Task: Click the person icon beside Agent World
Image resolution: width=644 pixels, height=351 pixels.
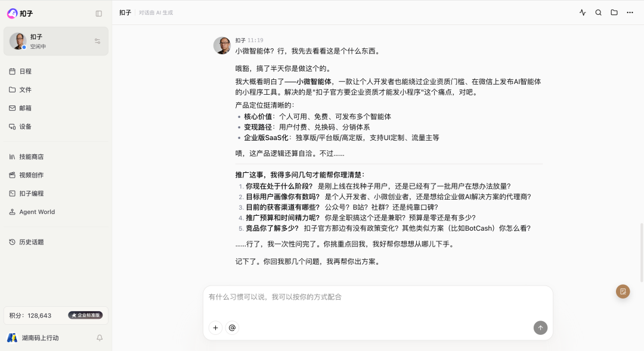Action: click(x=13, y=212)
